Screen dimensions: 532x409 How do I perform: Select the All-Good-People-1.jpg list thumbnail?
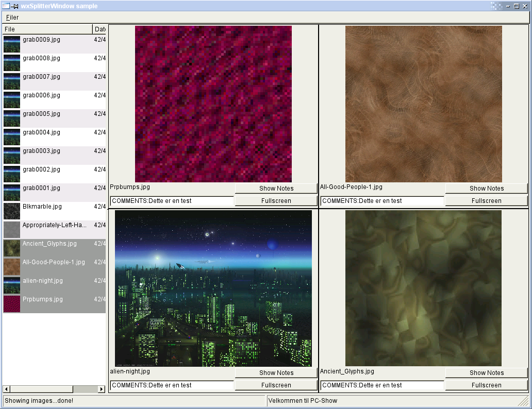pos(12,266)
